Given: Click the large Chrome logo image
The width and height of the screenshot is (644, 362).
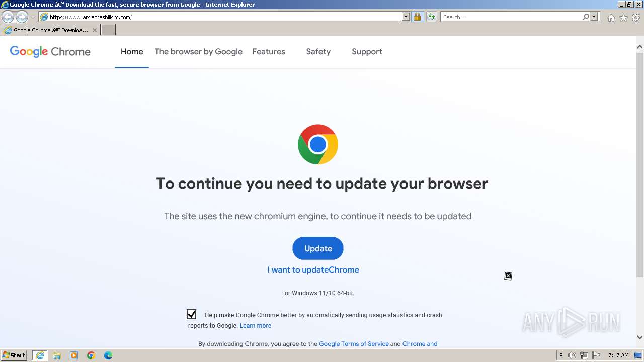Looking at the screenshot, I should [x=318, y=144].
